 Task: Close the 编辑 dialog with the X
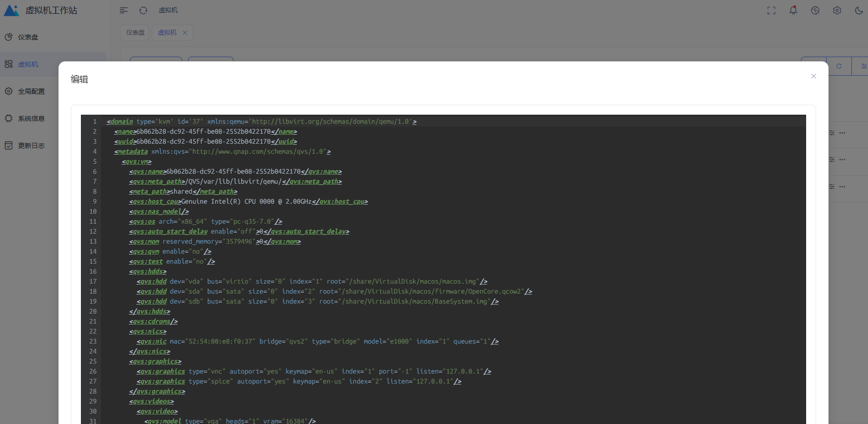(813, 76)
